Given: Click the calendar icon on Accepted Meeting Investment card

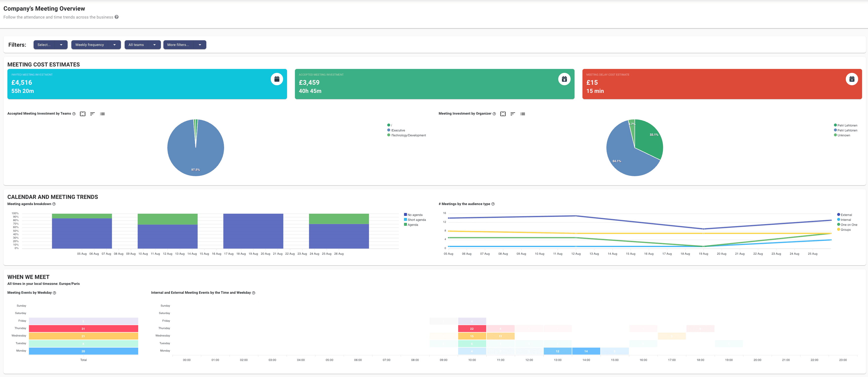Looking at the screenshot, I should click(x=564, y=79).
